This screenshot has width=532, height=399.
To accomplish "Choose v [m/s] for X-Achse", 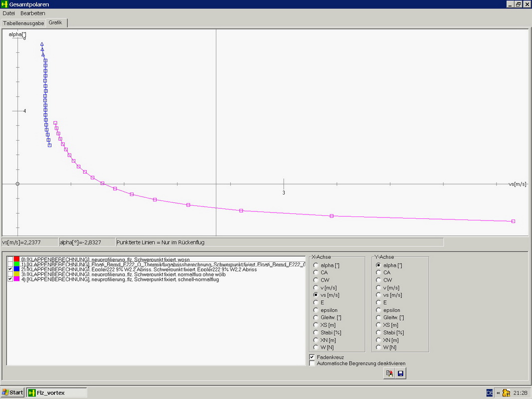I will [x=316, y=288].
